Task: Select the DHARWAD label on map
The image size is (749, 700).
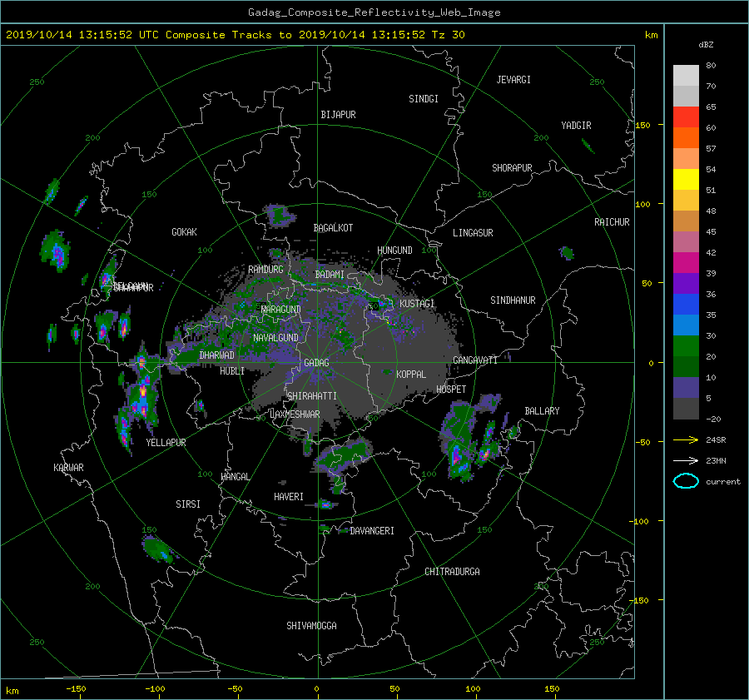Action: pos(216,355)
